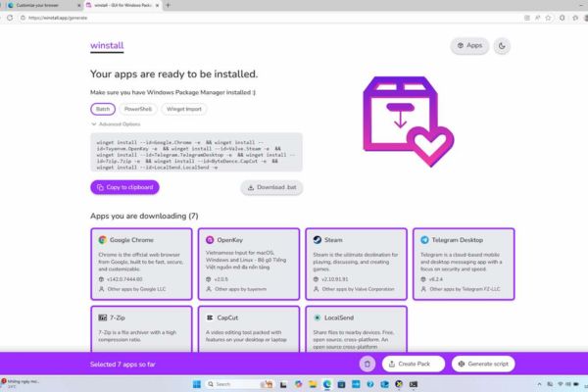
Task: Deselect the 7-Zip app card
Action: 141,329
